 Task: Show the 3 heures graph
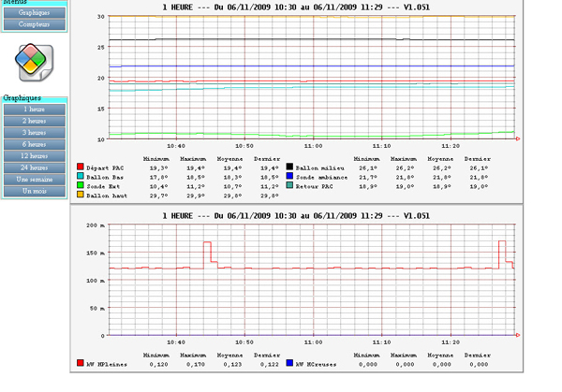pos(34,132)
